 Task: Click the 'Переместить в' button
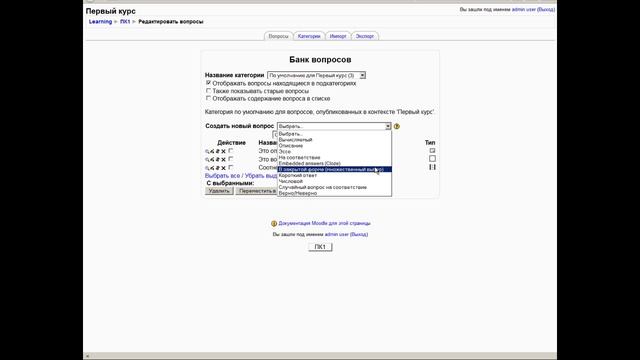tap(257, 191)
